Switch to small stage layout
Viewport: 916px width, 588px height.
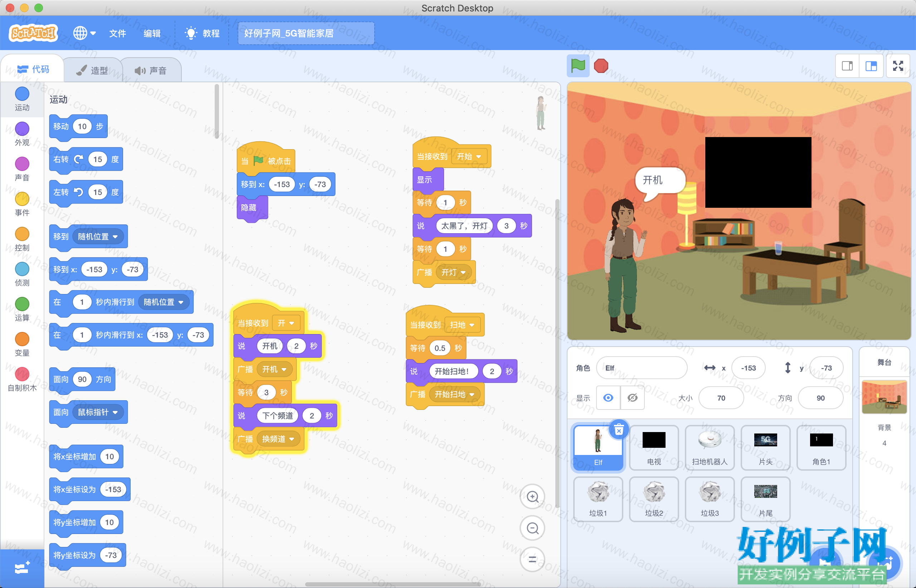pos(847,66)
